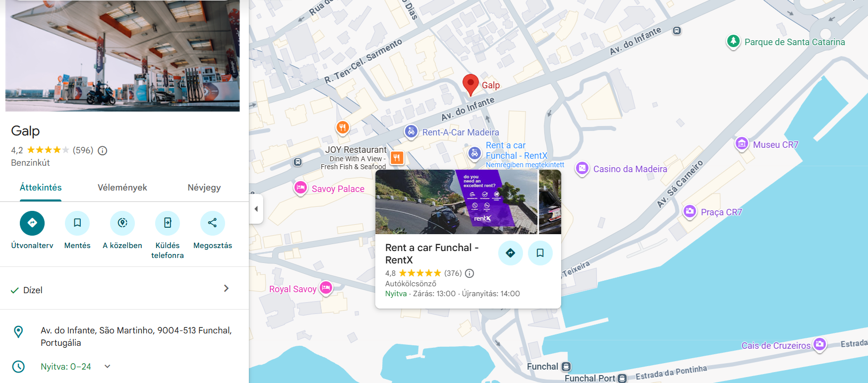
Task: Expand the Dízel fuel details chevron
Action: pos(226,288)
